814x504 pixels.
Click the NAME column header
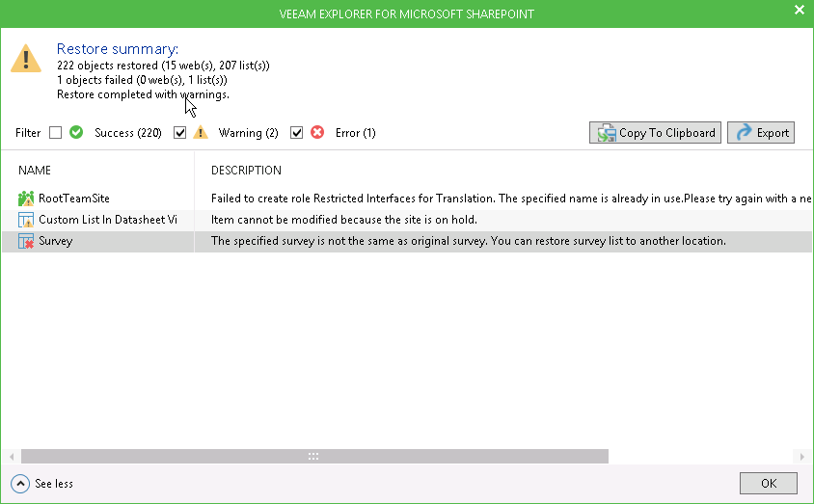pyautogui.click(x=35, y=170)
